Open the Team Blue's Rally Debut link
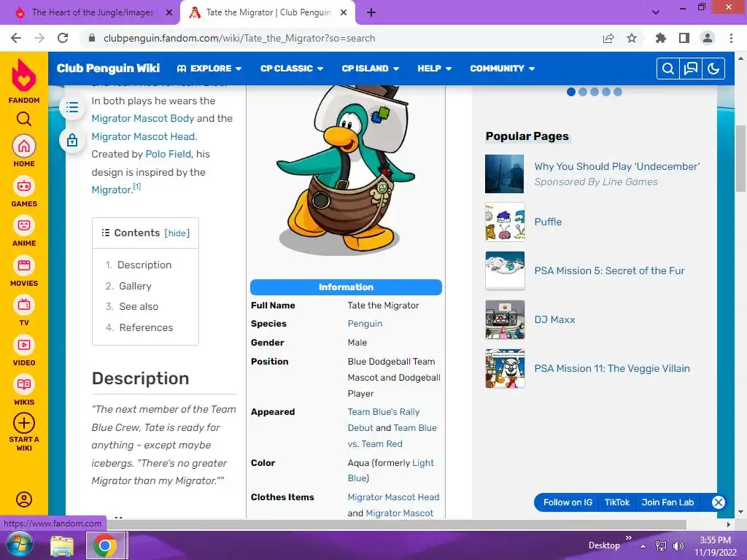 click(384, 419)
